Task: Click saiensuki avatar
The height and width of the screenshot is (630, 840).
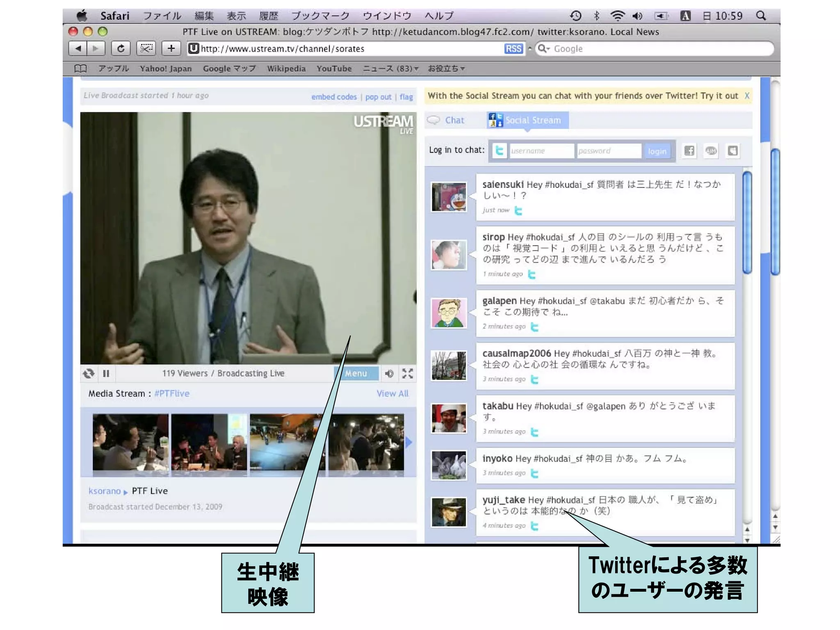Action: pyautogui.click(x=449, y=197)
